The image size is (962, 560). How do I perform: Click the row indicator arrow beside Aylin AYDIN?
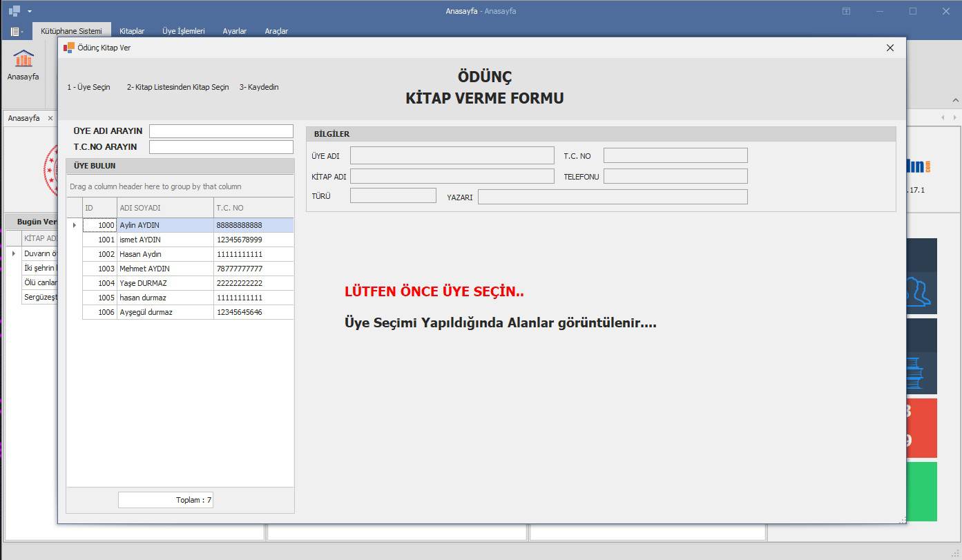pyautogui.click(x=74, y=225)
